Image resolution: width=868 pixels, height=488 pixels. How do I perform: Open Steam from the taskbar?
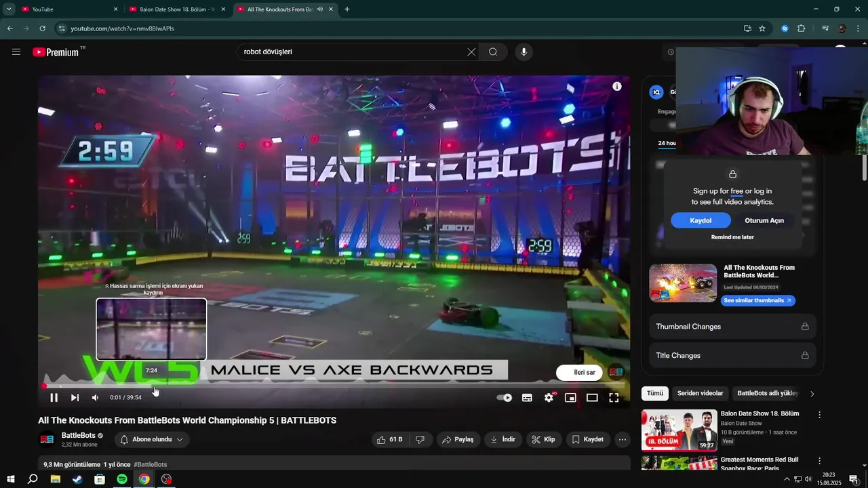[x=77, y=479]
